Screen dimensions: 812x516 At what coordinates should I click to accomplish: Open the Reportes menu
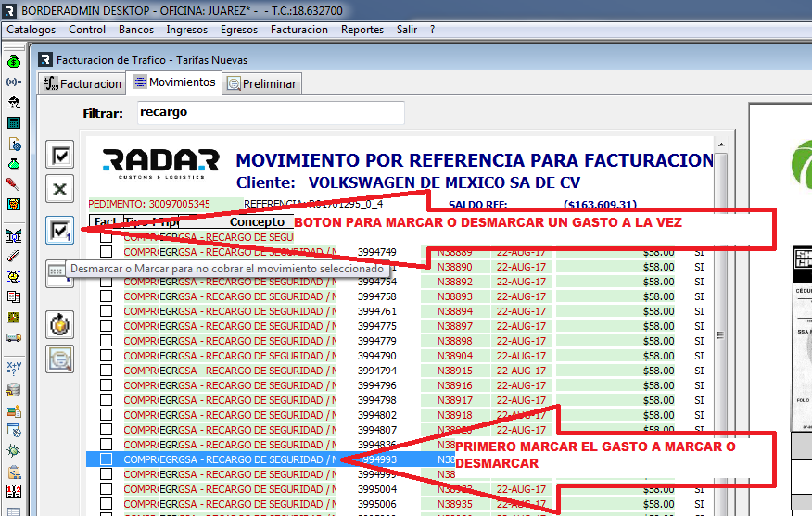point(362,30)
